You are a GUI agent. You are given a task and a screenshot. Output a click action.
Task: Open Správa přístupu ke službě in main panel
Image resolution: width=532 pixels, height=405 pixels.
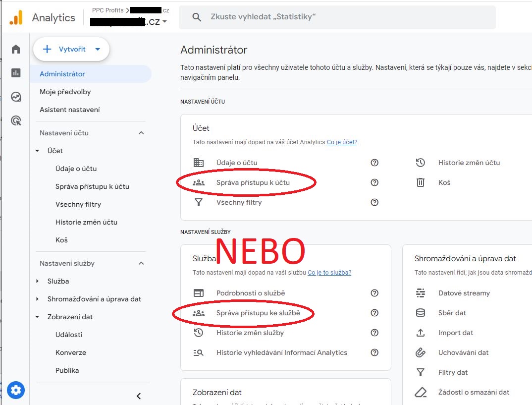[258, 313]
